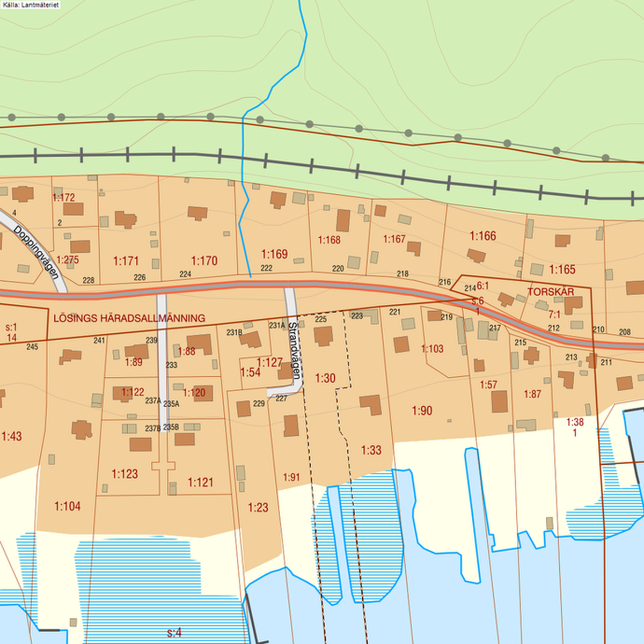Screen dimensions: 644x644
Task: Click the 'TORSKÄR' area label
Action: (551, 292)
